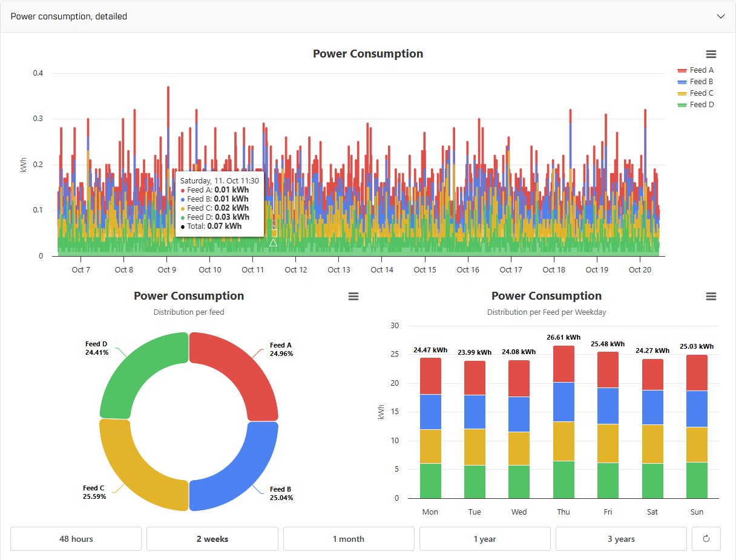
Task: Choose the 3 years time range
Action: coord(621,539)
